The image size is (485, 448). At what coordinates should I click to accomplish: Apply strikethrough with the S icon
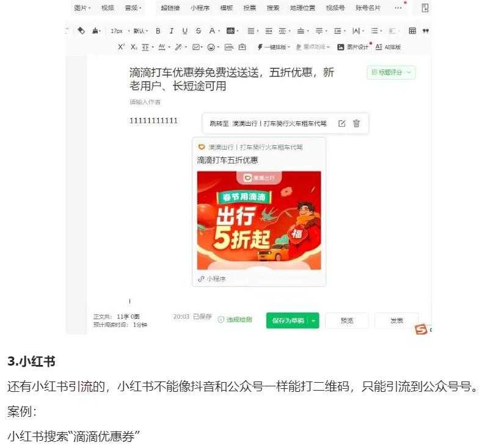coord(199,31)
